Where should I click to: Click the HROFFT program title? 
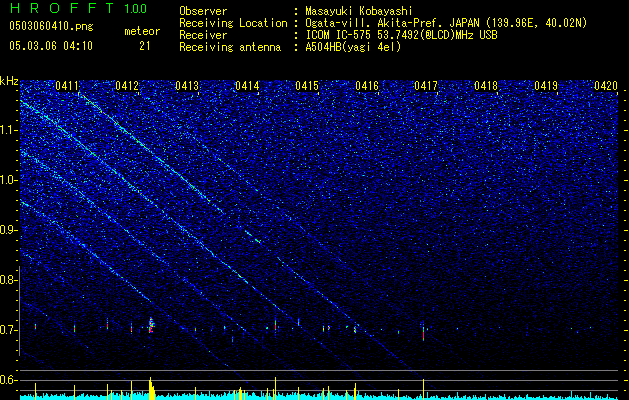click(x=62, y=8)
